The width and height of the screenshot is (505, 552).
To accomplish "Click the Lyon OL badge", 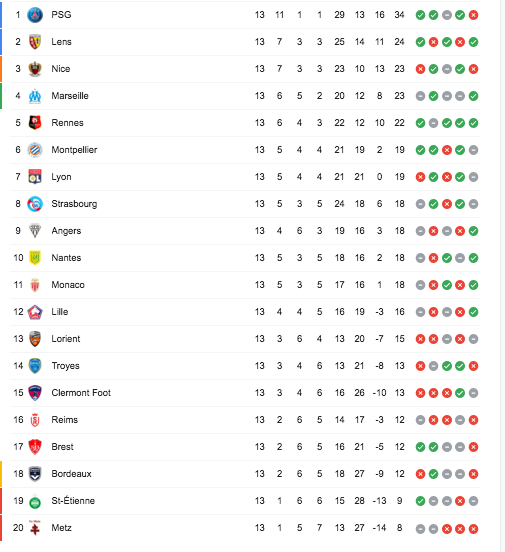I will tap(35, 177).
